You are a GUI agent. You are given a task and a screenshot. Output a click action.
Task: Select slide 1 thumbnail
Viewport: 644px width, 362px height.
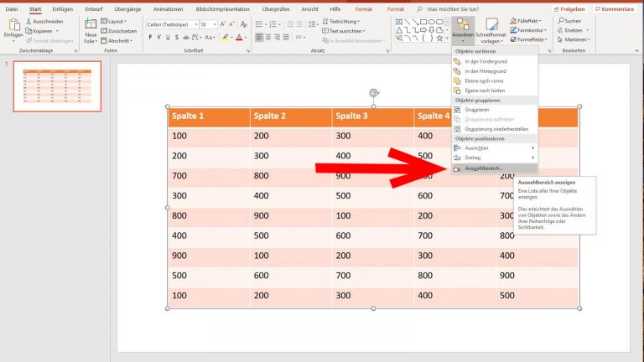(57, 86)
